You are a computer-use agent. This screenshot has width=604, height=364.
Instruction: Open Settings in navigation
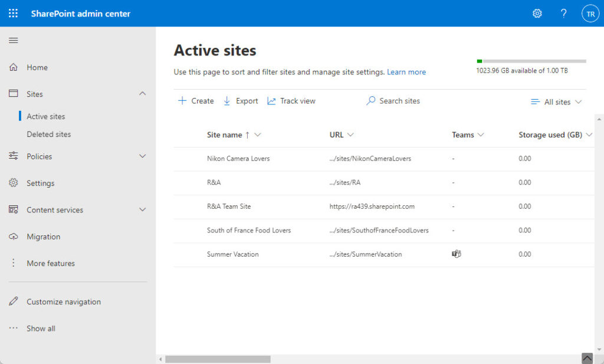pyautogui.click(x=41, y=183)
